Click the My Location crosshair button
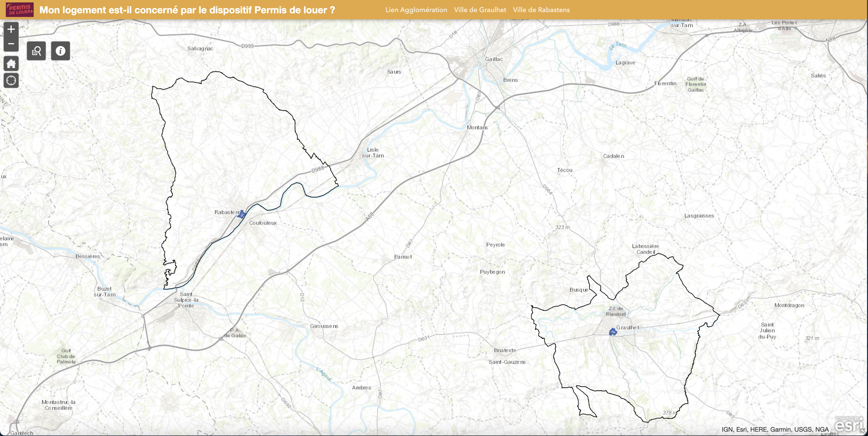Screen dimensions: 868x436 click(11, 81)
